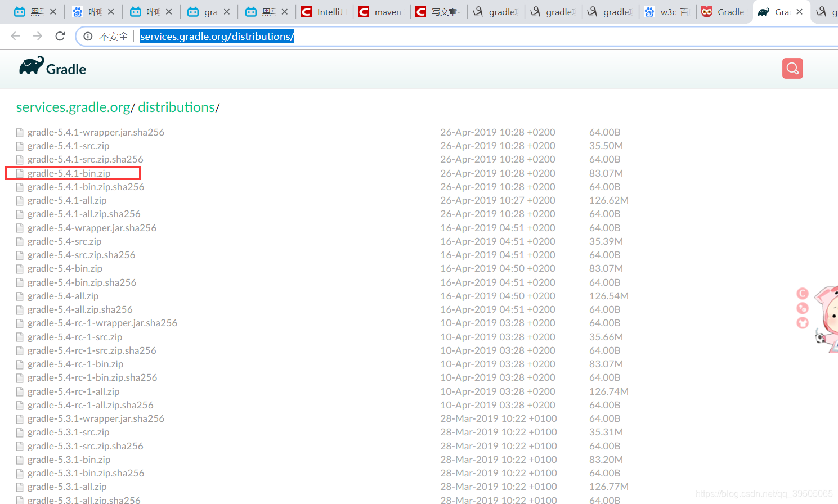The image size is (838, 504).
Task: Open gradle-5.4-rc-1-wrapper.jar.sha256 link
Action: click(102, 323)
